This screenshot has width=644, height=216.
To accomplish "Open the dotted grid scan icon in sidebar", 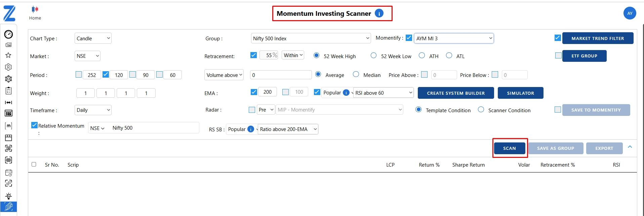I will tap(8, 183).
